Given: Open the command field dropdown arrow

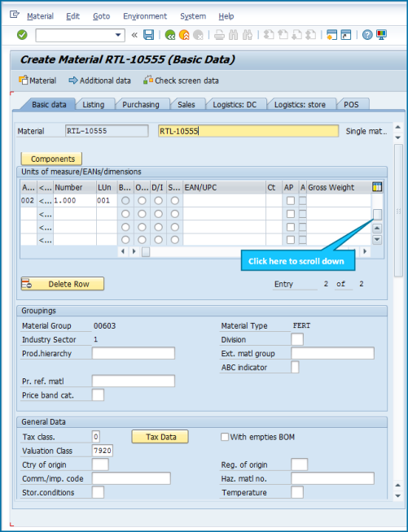Looking at the screenshot, I should click(x=118, y=35).
